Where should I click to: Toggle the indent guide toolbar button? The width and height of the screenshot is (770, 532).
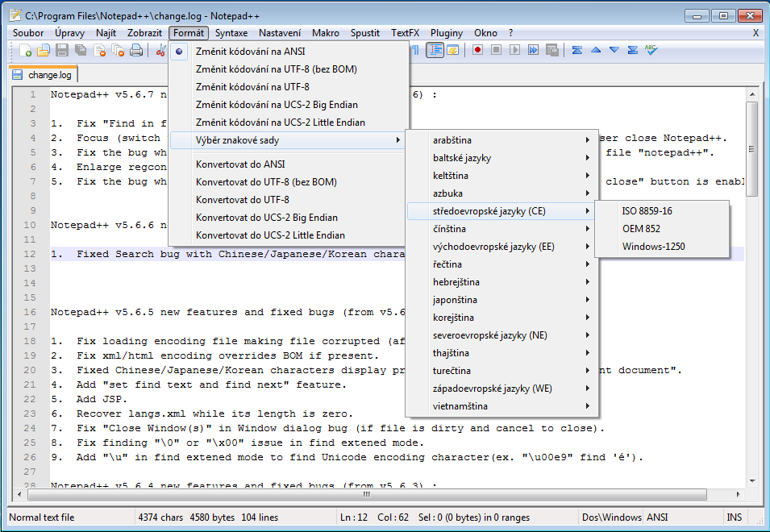point(435,50)
